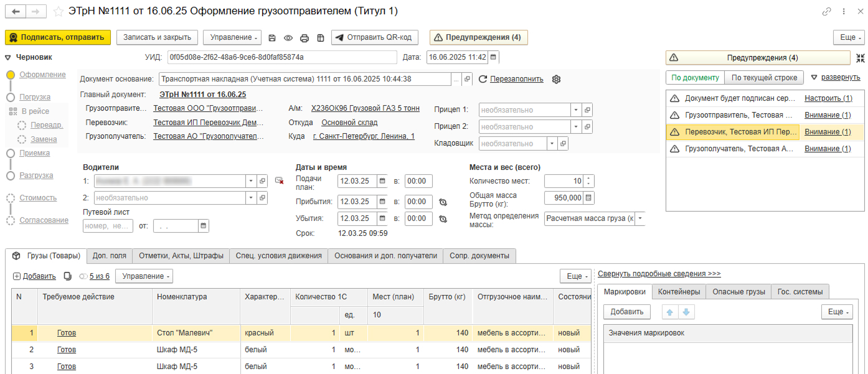
Task: Select По текущей строке warnings filter
Action: pos(765,78)
